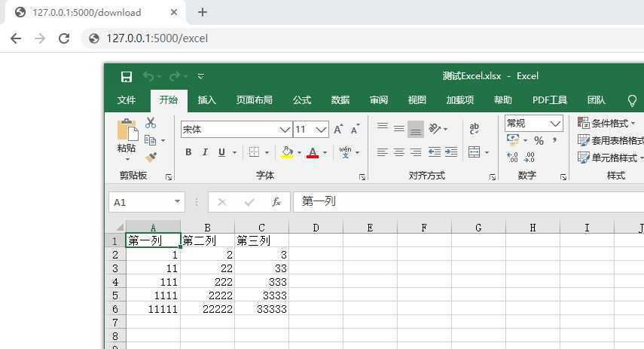Click the Align Left icon
Image resolution: width=644 pixels, height=349 pixels.
click(x=382, y=152)
